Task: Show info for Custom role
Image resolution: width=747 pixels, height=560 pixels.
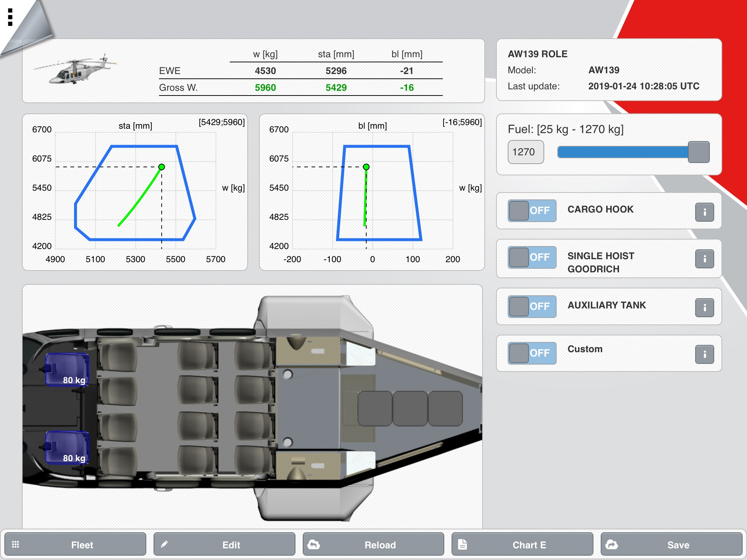Action: tap(704, 354)
